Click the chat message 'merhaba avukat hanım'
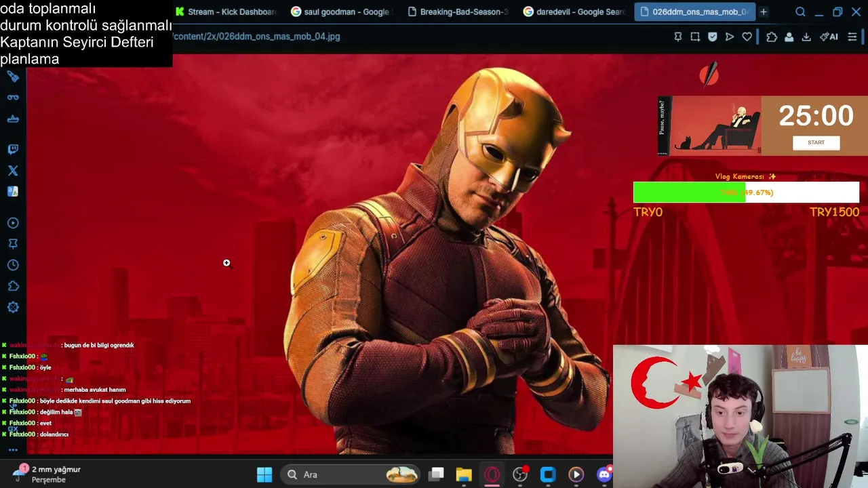This screenshot has height=488, width=868. tap(95, 390)
